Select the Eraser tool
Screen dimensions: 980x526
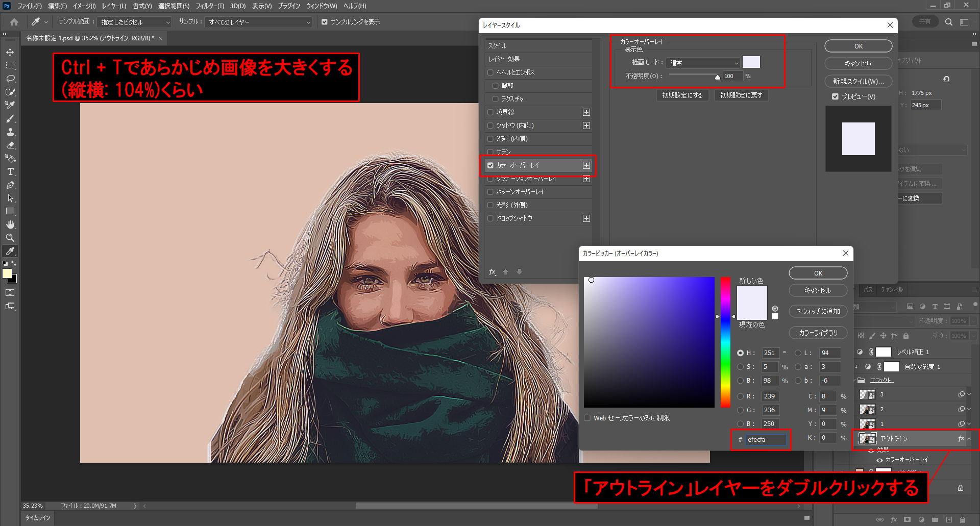tap(10, 145)
